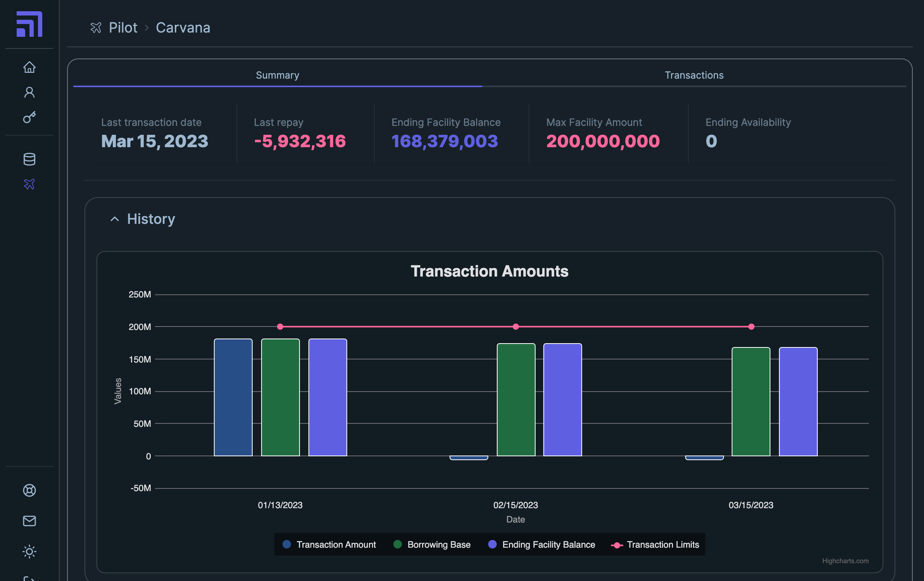Viewport: 924px width, 581px height.
Task: Toggle Transaction Limits line in legend
Action: pyautogui.click(x=662, y=545)
